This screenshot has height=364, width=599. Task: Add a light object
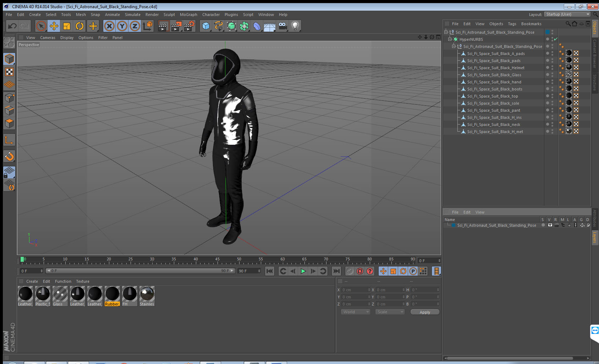pos(295,26)
